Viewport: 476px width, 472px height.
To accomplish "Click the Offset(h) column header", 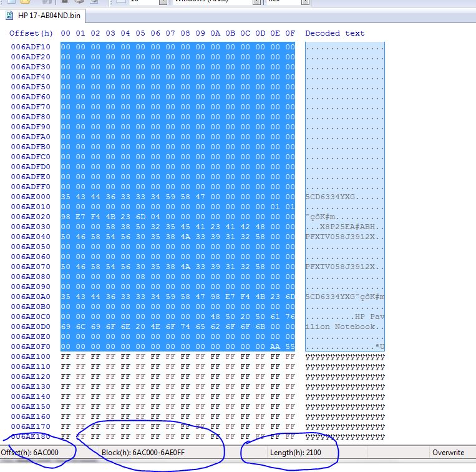I will [31, 33].
